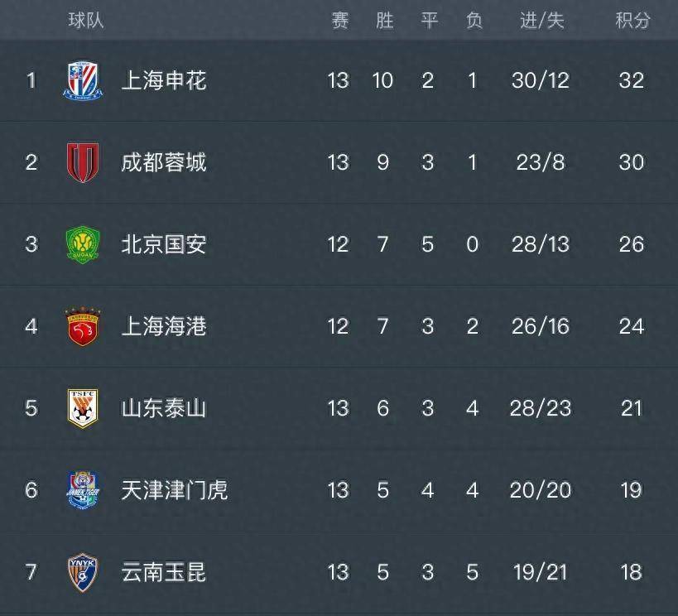Click the 胜 wins column header
This screenshot has height=616, width=678.
click(385, 21)
